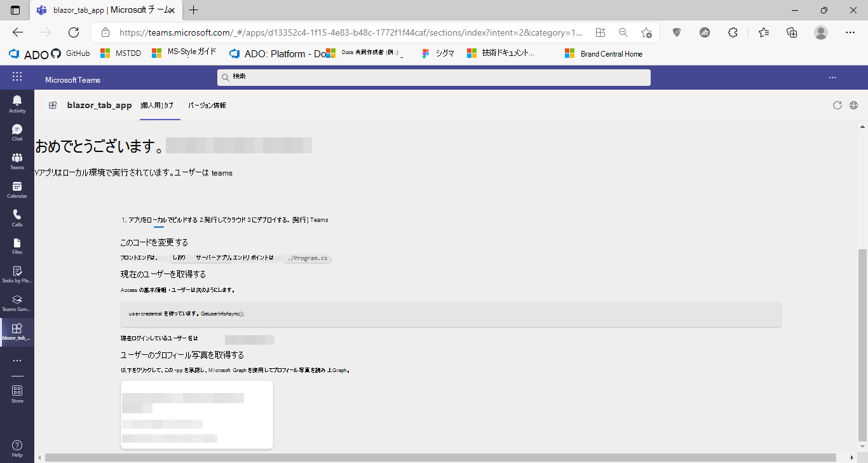868x463 pixels.
Task: Open a new browser tab
Action: [194, 10]
